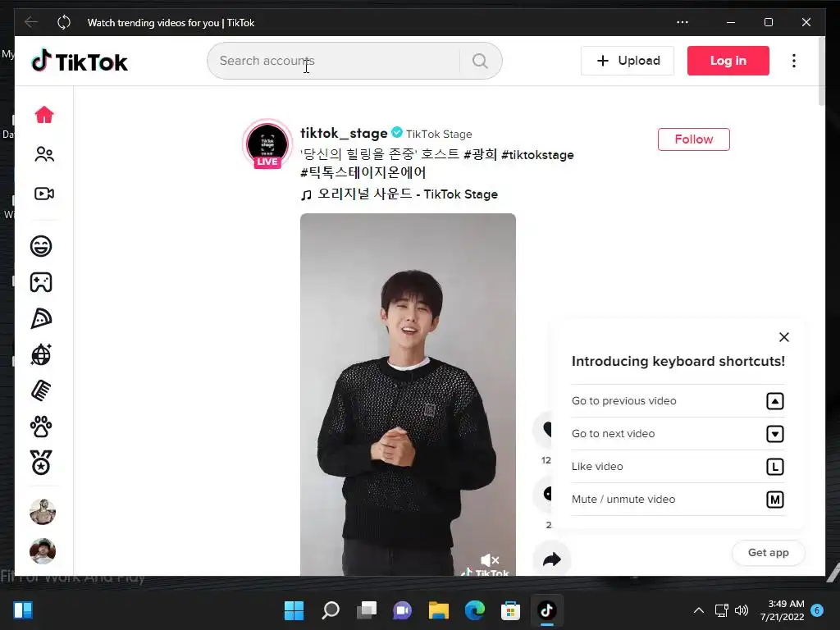Open the For You home icon

pyautogui.click(x=44, y=115)
